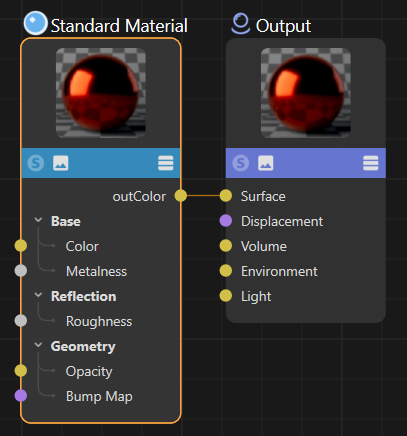Toggle image preview icon on Output node

click(x=266, y=163)
